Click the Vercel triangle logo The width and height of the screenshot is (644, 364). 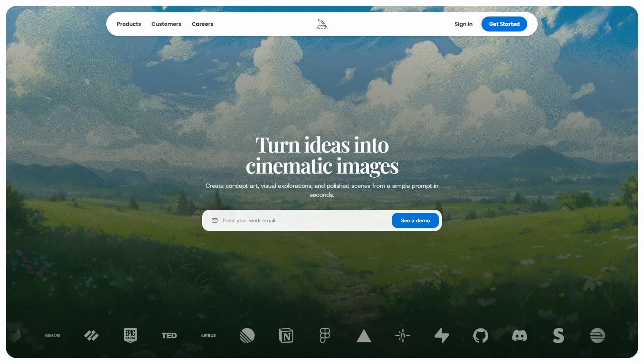tap(364, 336)
